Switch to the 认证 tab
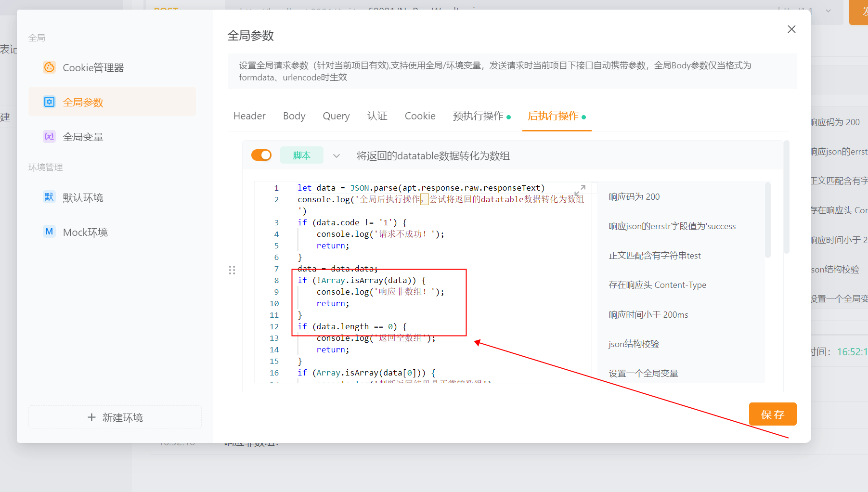This screenshot has height=492, width=868. tap(377, 116)
